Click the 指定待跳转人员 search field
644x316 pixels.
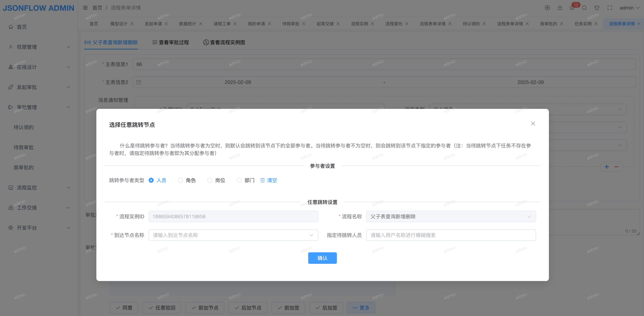(x=451, y=235)
